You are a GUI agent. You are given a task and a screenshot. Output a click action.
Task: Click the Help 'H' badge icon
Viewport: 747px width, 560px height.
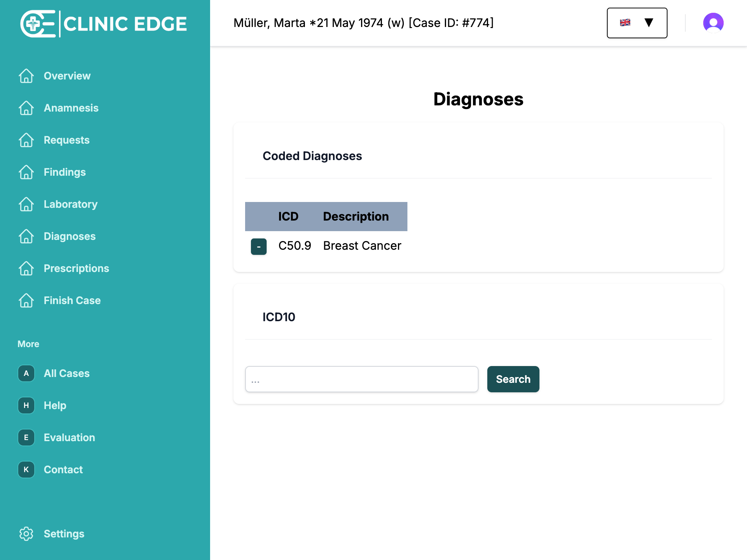coord(26,405)
